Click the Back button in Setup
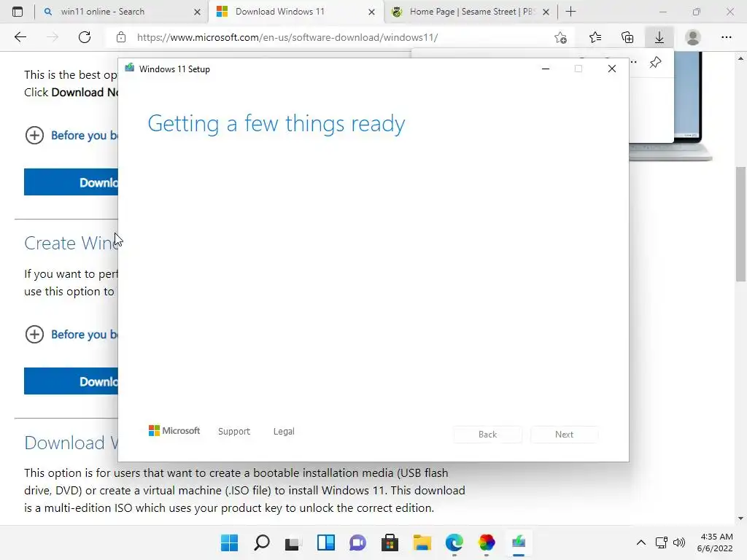This screenshot has width=747, height=560. (487, 435)
